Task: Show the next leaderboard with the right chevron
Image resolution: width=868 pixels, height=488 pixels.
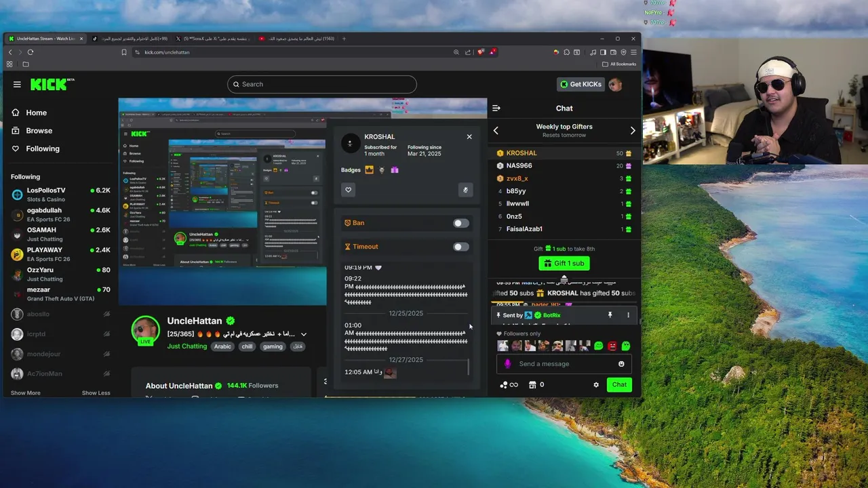Action: point(633,131)
